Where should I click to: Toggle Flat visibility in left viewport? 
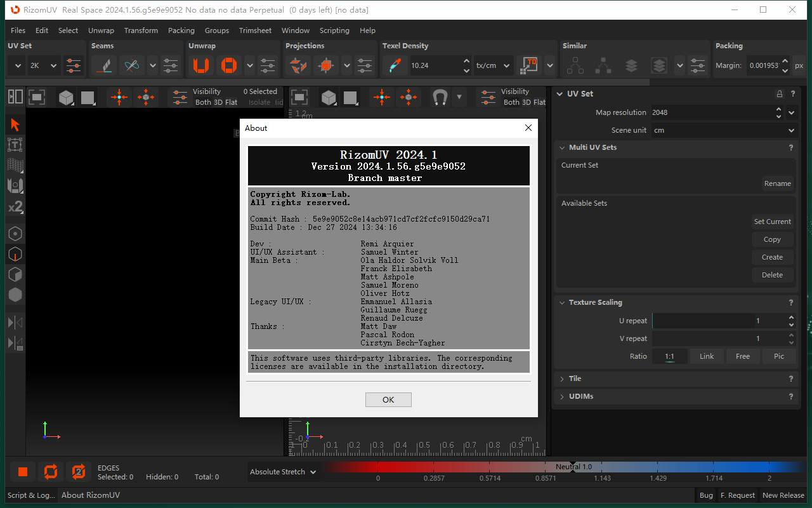pyautogui.click(x=232, y=102)
